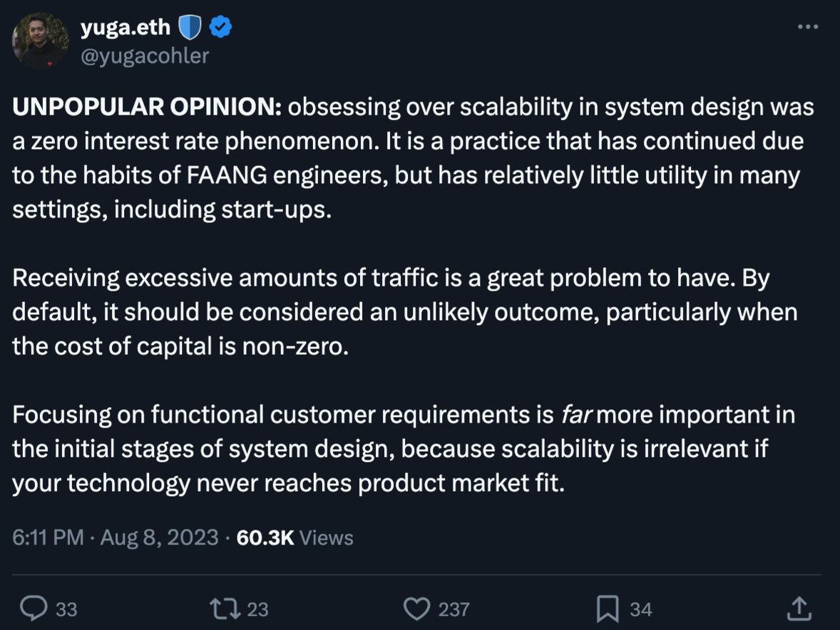Click the bookmark count 34
This screenshot has width=840, height=630.
coord(640,609)
